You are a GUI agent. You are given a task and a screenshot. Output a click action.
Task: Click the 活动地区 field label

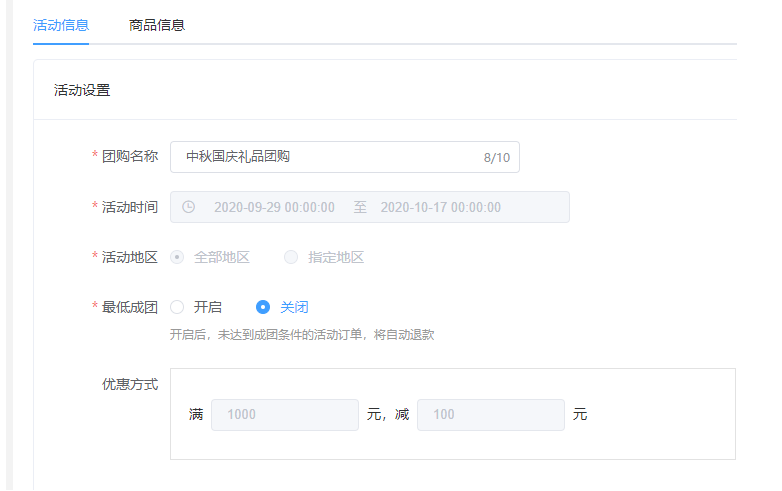pos(129,257)
